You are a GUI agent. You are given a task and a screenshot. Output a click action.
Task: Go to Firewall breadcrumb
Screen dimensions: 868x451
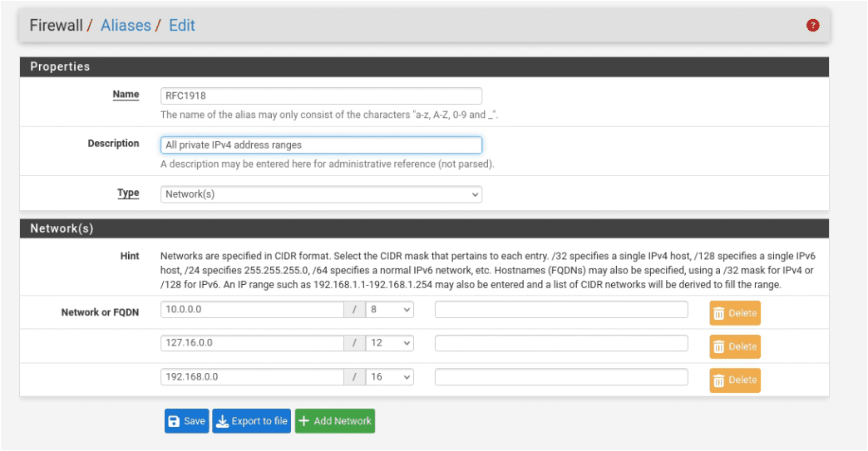click(x=56, y=26)
